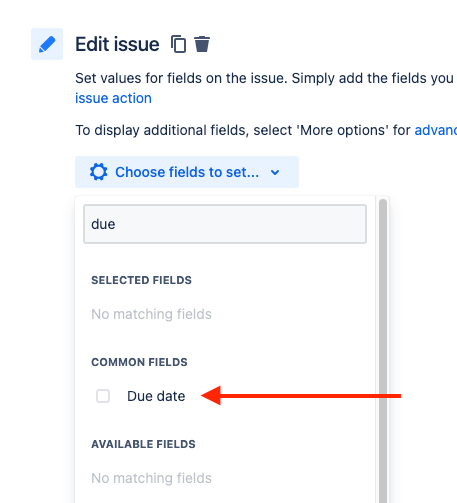Screen dimensions: 457x503
Task: Expand the Choose fields to set chevron arrow
Action: click(275, 172)
